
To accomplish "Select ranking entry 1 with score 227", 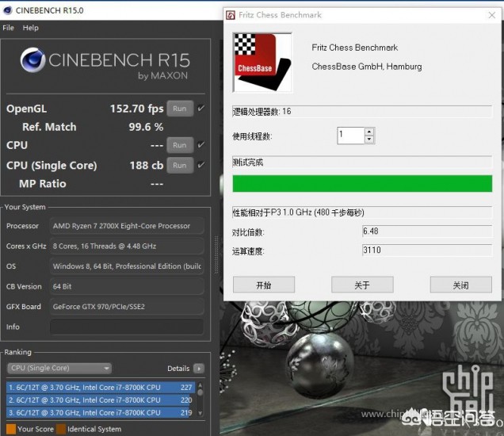I will pos(101,388).
